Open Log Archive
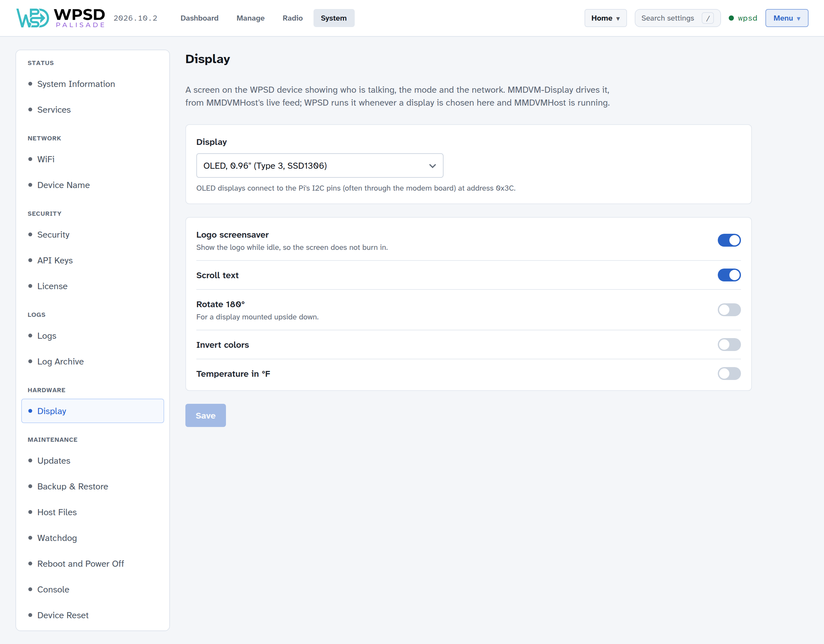 [92, 362]
